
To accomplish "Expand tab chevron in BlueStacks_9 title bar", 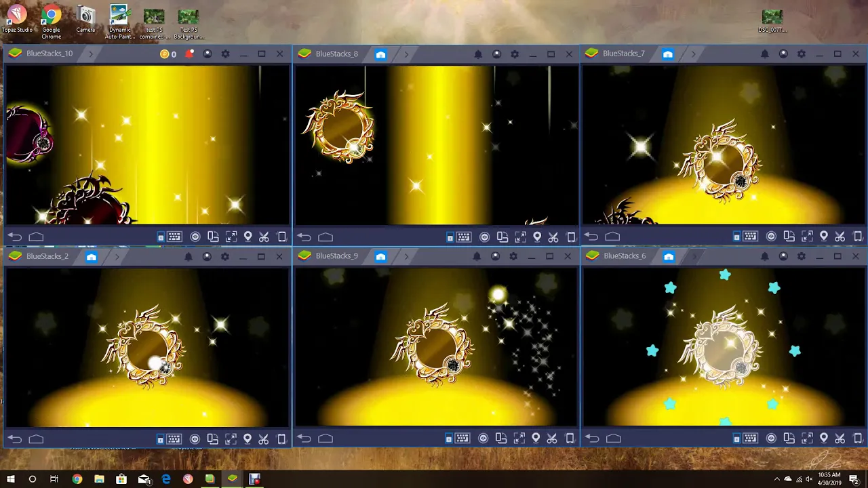I will click(406, 256).
